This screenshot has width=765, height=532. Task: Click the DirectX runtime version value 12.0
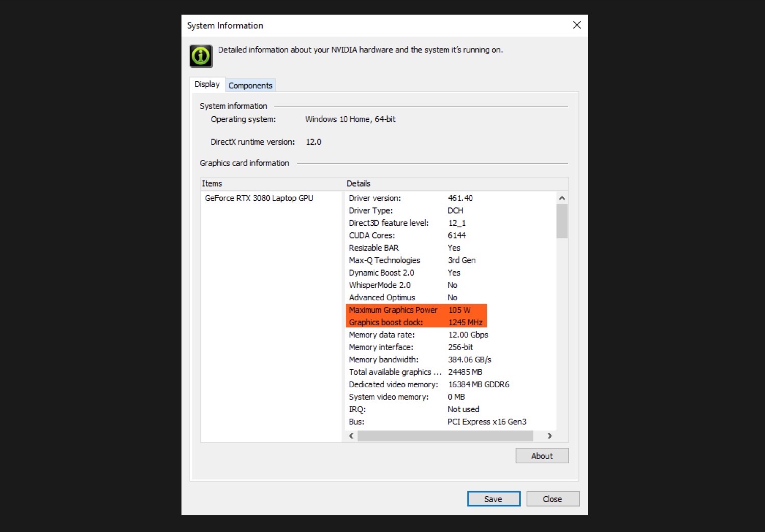coord(314,142)
